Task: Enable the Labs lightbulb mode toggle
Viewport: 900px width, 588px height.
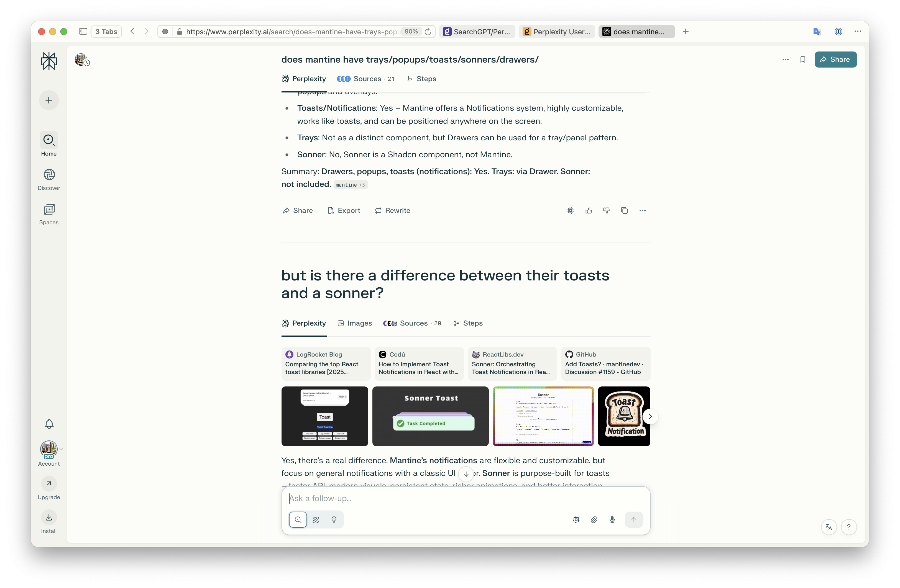Action: point(334,520)
